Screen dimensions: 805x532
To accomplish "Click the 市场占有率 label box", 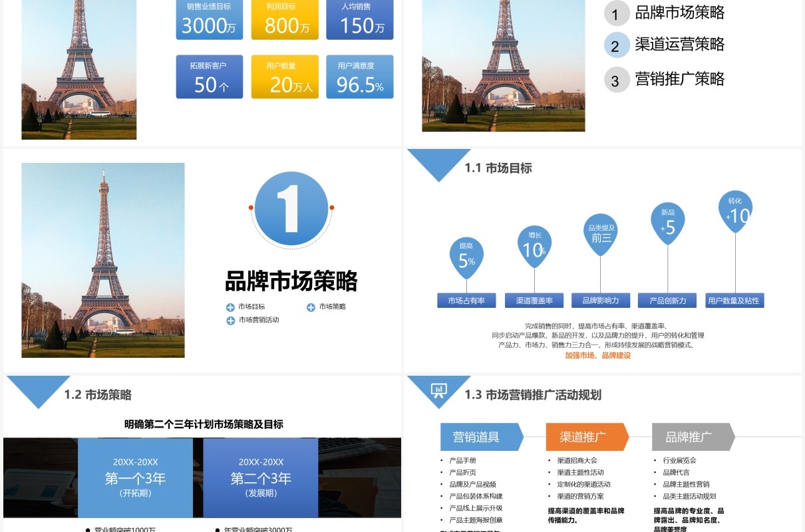I will (466, 301).
